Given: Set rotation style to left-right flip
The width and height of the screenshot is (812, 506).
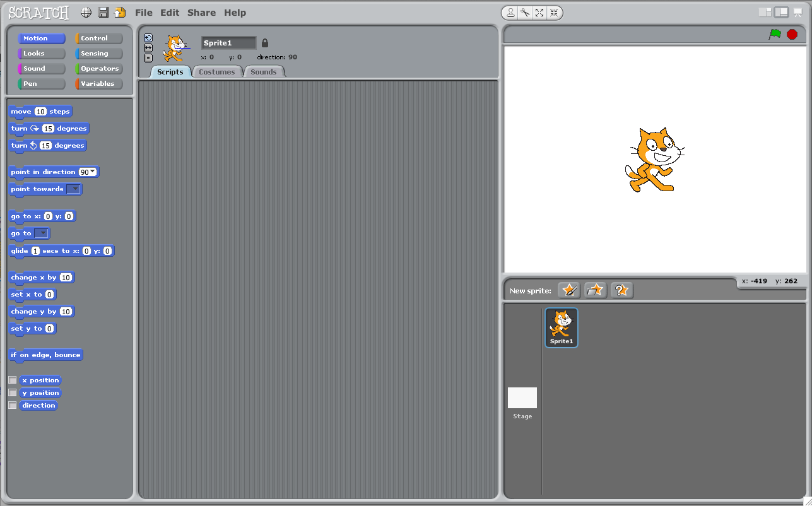Looking at the screenshot, I should (x=148, y=48).
